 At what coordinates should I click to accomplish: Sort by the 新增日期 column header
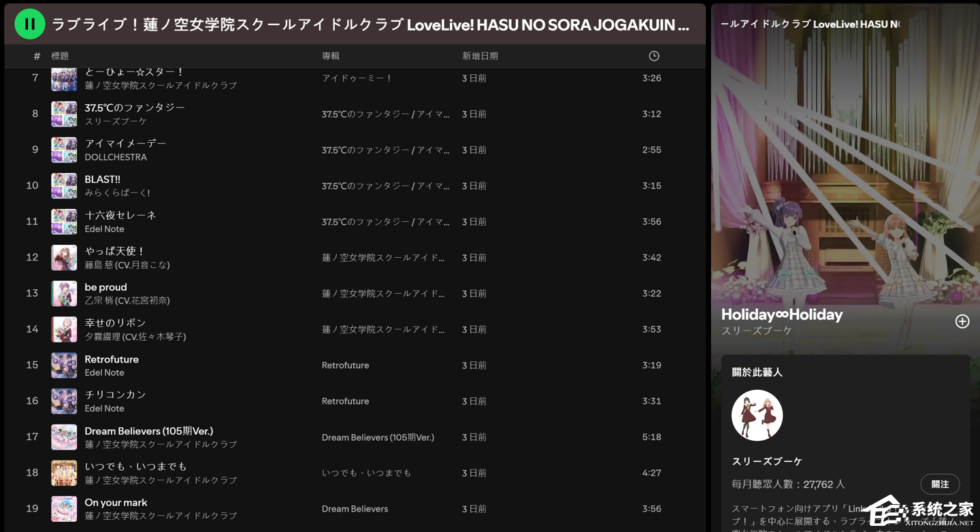(480, 56)
